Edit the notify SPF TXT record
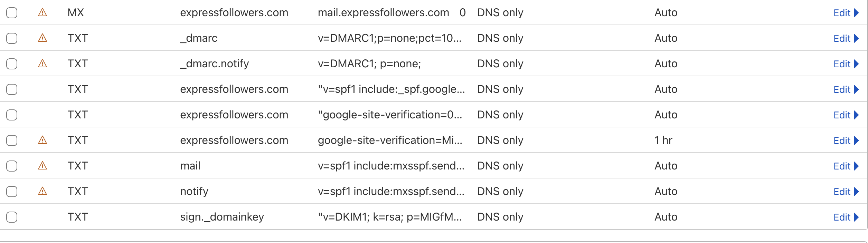868x243 pixels. coord(842,192)
